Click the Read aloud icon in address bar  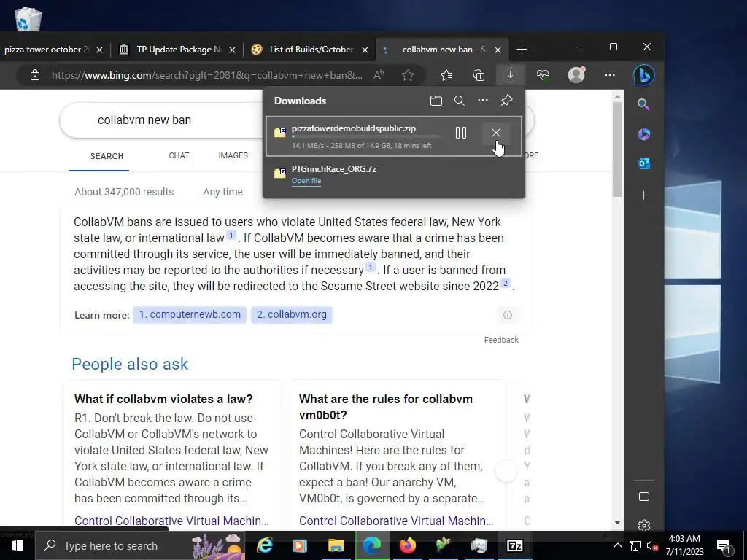point(379,75)
